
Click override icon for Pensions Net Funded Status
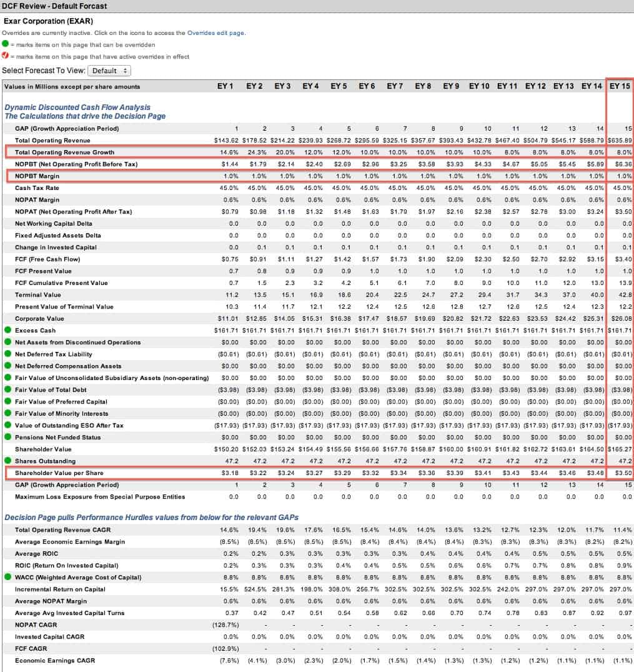tap(7, 437)
